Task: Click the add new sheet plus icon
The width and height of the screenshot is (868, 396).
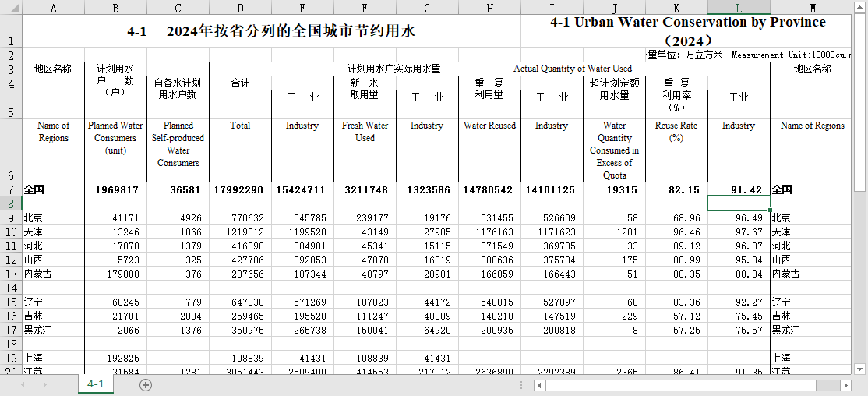Action: pyautogui.click(x=146, y=385)
